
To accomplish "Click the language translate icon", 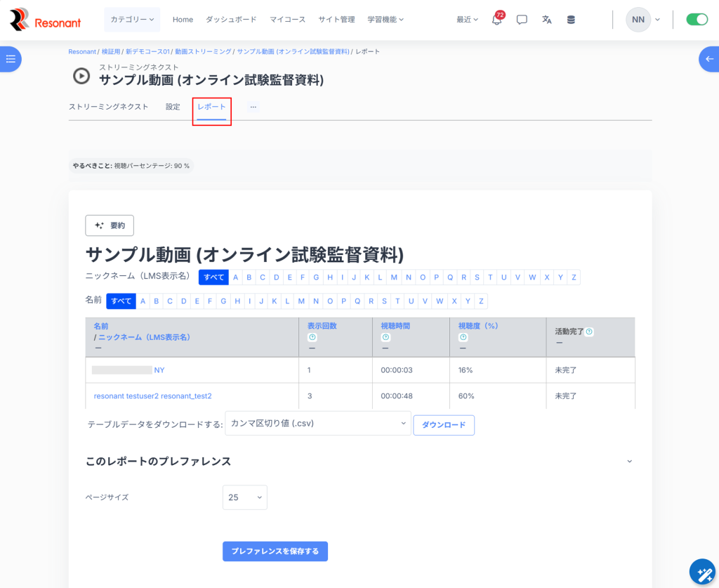I will 546,20.
